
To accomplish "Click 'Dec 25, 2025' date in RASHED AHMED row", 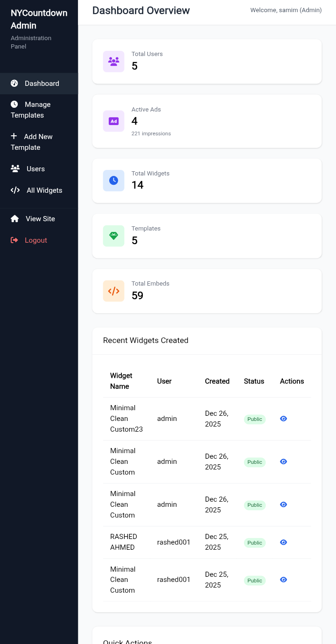I will [217, 542].
